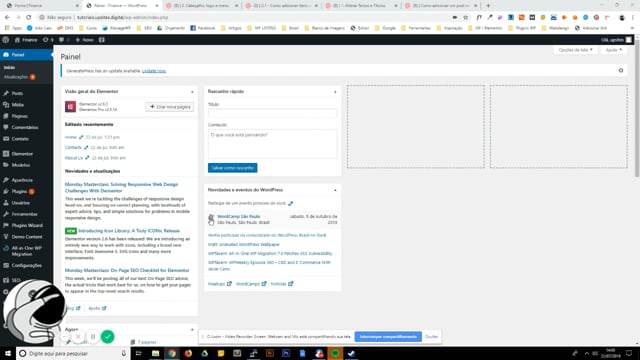Open the Usuários sidebar menu
The image size is (640, 360).
tap(20, 203)
